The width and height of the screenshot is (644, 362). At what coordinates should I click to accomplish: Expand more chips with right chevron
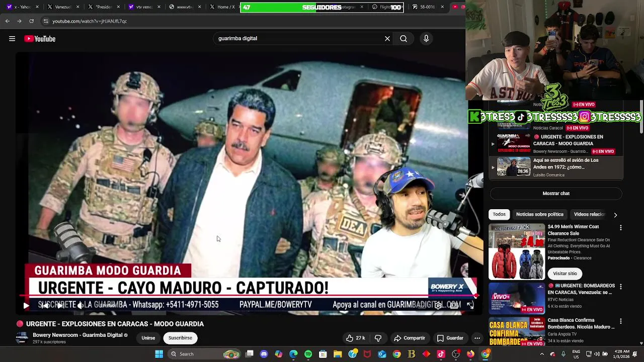(615, 215)
